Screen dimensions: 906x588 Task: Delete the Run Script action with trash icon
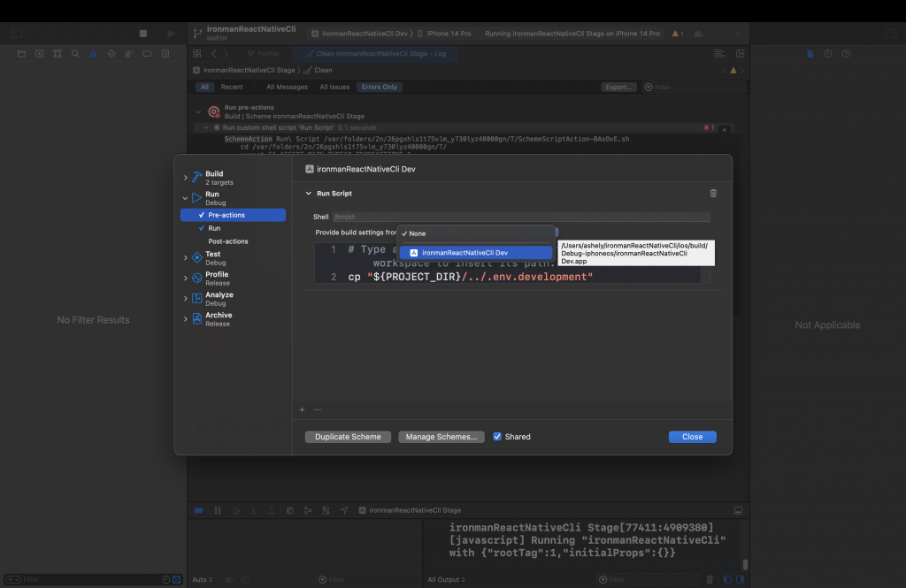(x=713, y=194)
